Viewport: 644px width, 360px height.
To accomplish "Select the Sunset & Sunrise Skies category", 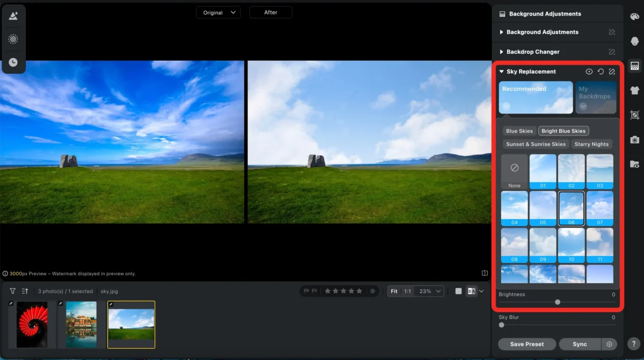I will pyautogui.click(x=536, y=144).
